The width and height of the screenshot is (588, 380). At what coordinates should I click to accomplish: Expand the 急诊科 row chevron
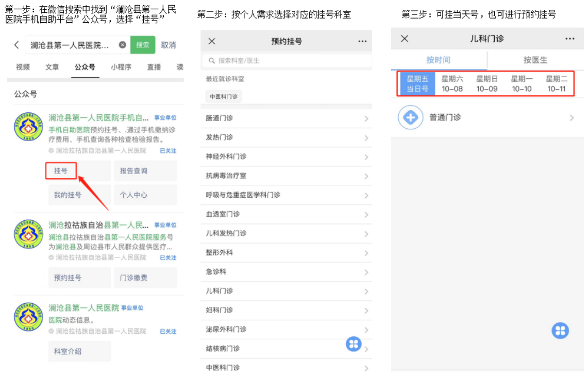coord(366,272)
